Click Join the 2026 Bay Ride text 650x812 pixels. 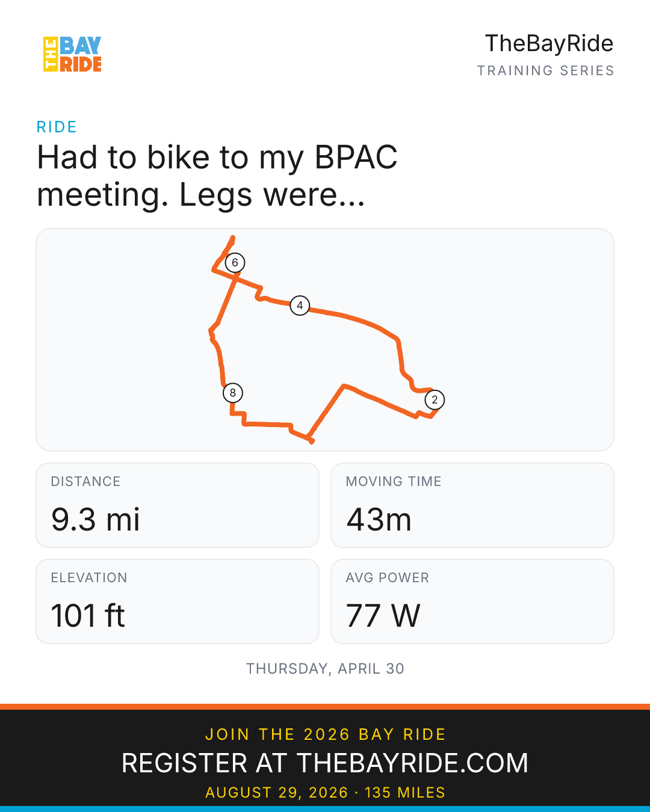tap(325, 734)
